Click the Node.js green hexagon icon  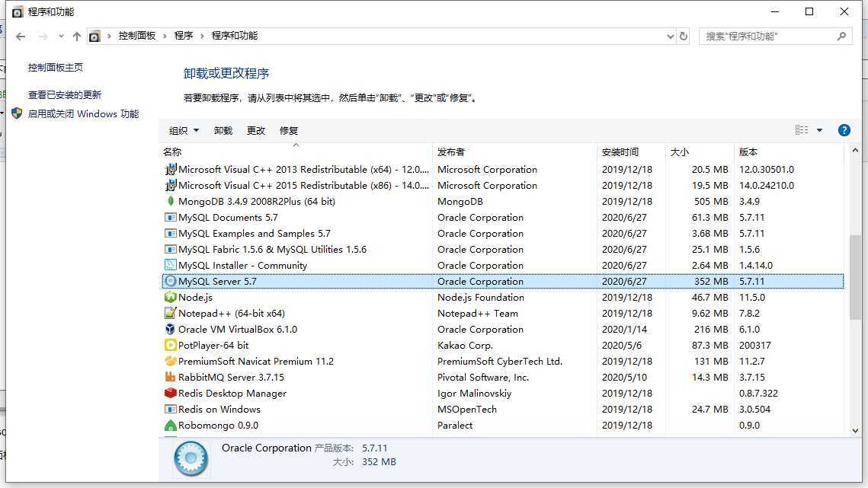coord(171,297)
